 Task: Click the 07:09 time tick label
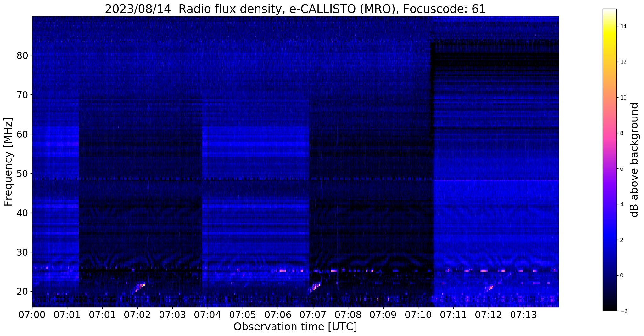point(383,315)
